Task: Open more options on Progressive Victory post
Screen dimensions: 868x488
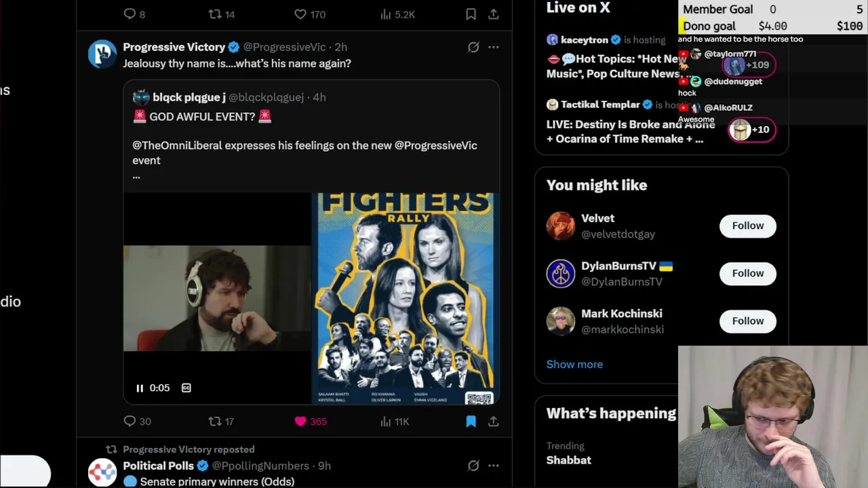Action: click(494, 47)
